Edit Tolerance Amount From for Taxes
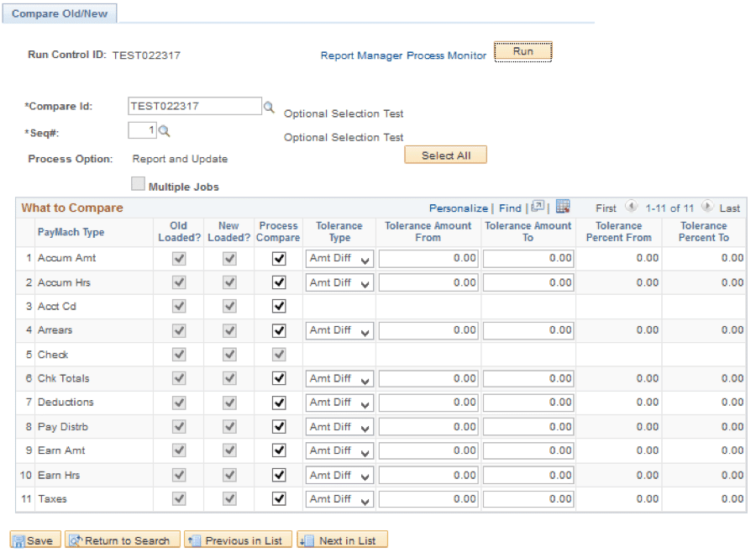 pyautogui.click(x=428, y=499)
